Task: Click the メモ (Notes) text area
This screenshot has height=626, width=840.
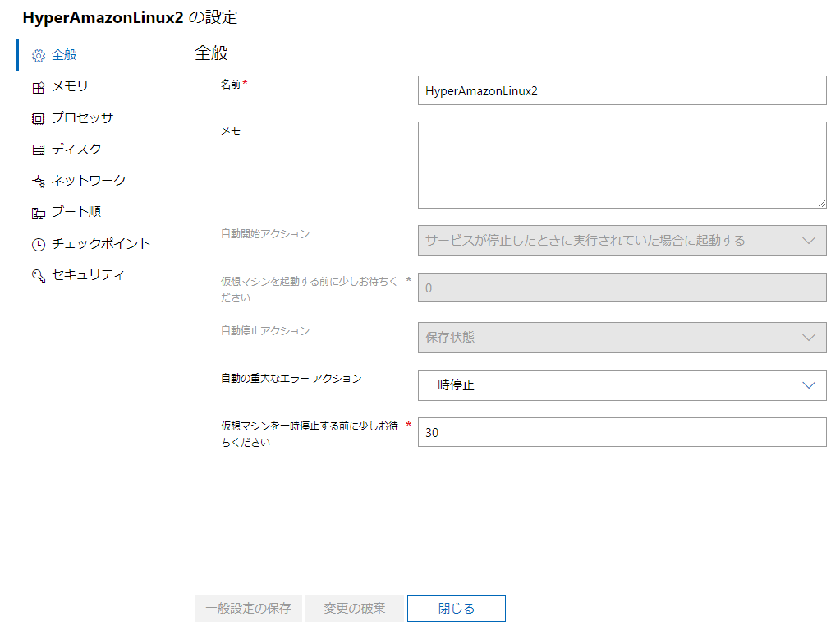Action: point(622,164)
